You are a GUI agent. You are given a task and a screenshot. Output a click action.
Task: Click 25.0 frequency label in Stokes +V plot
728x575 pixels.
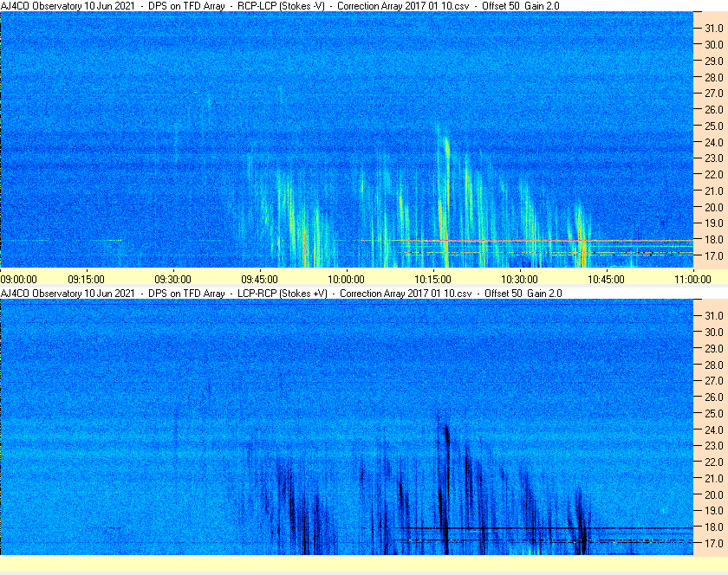click(x=714, y=413)
